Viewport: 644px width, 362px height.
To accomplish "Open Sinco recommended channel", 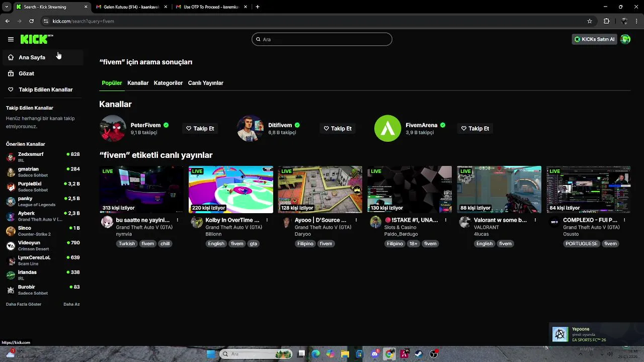I will pyautogui.click(x=42, y=231).
